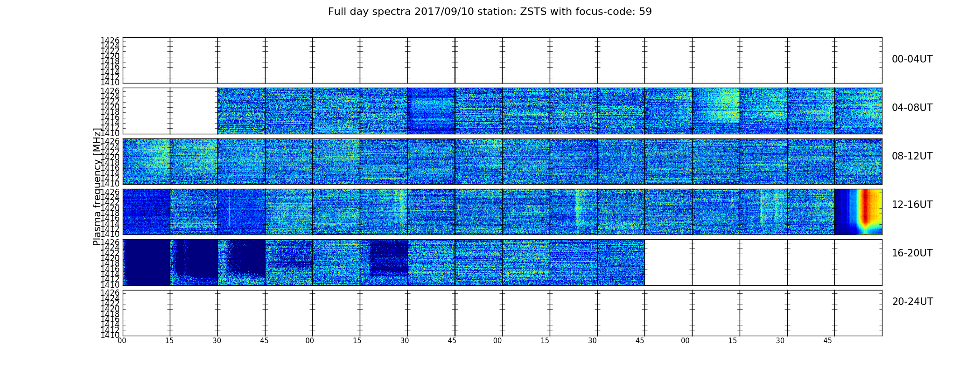The width and height of the screenshot is (980, 373).
Task: Click the solid dark blue first panel in 16-20UT row
Action: 146,262
